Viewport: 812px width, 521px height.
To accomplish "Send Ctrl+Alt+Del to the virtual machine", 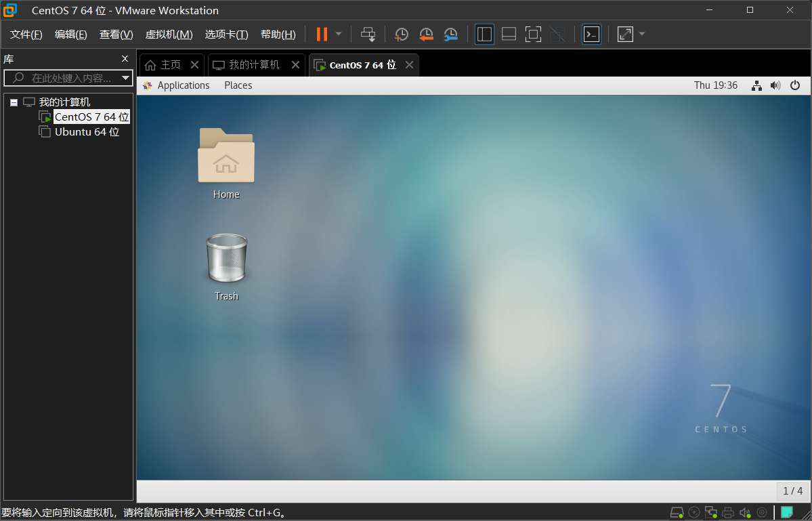I will click(x=368, y=34).
